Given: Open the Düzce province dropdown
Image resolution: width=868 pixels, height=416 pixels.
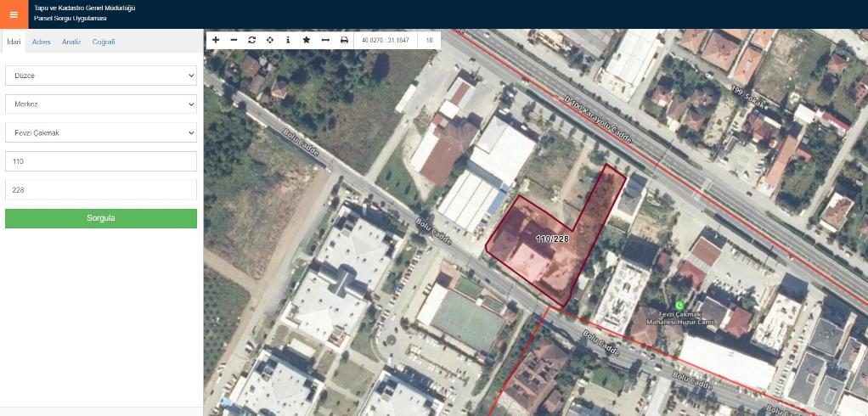Looking at the screenshot, I should click(100, 76).
